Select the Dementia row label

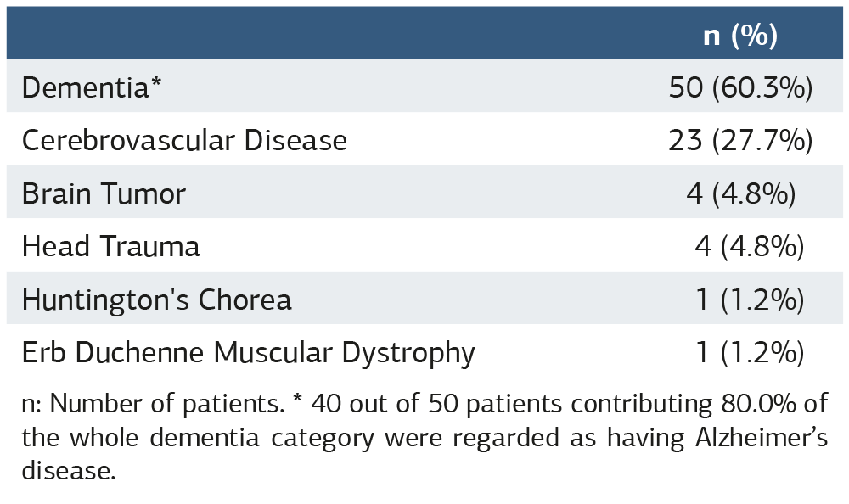coord(85,87)
